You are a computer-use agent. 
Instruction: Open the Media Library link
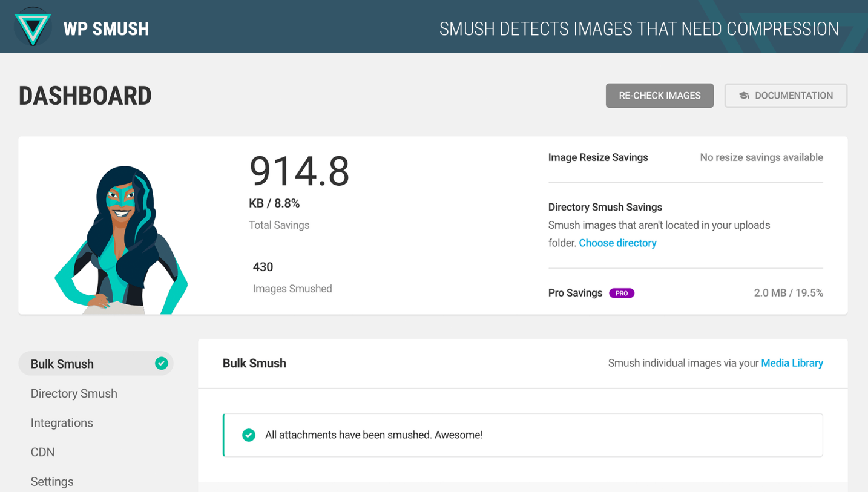tap(792, 363)
